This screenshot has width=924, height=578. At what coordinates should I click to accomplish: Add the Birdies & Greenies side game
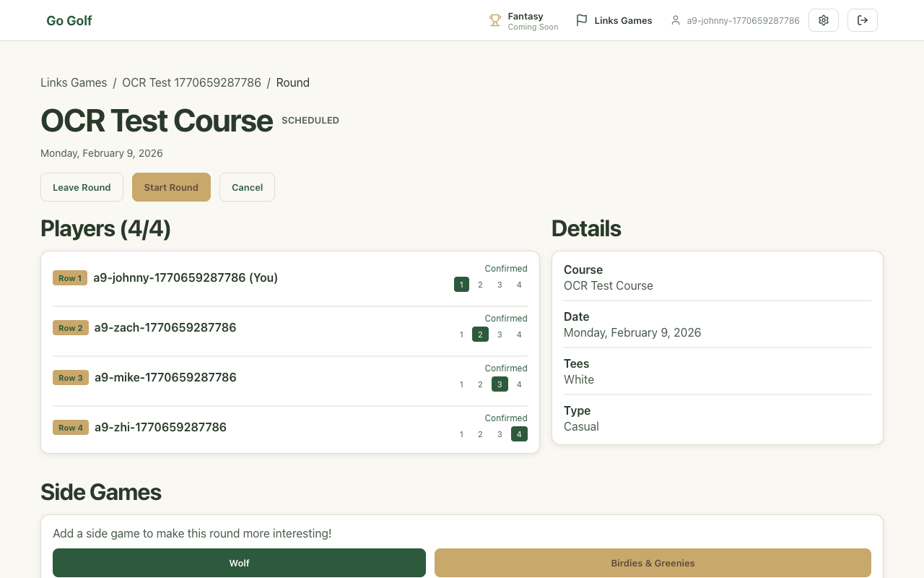pos(653,563)
